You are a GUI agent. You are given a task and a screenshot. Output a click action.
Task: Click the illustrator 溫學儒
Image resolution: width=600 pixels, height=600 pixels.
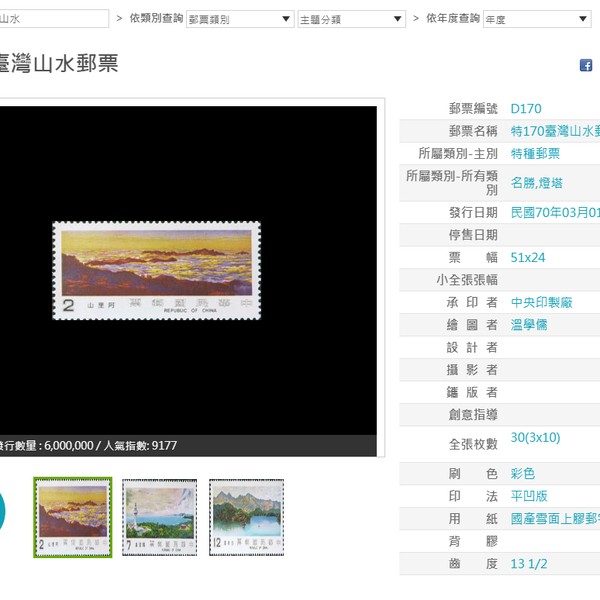pos(529,325)
